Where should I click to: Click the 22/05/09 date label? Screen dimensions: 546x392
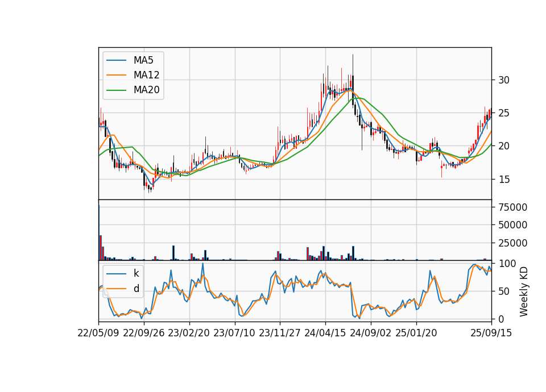[x=98, y=333]
